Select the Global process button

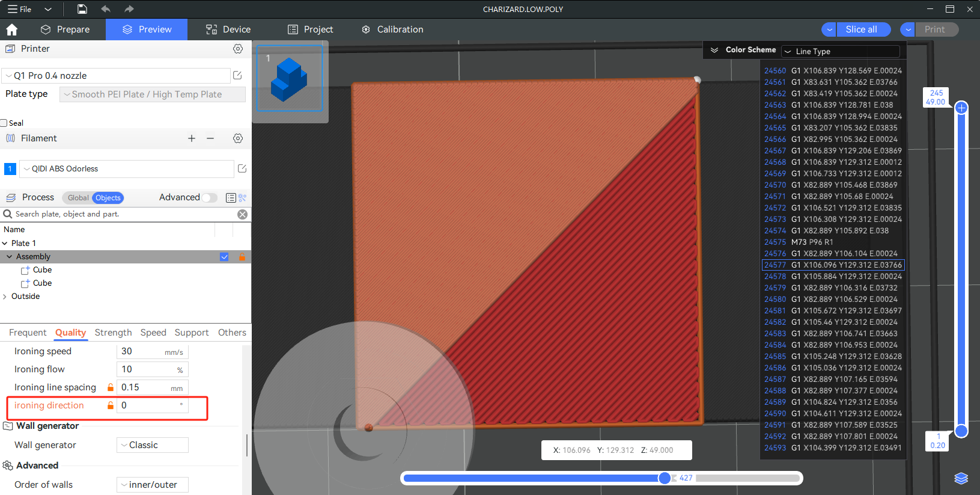click(x=78, y=198)
